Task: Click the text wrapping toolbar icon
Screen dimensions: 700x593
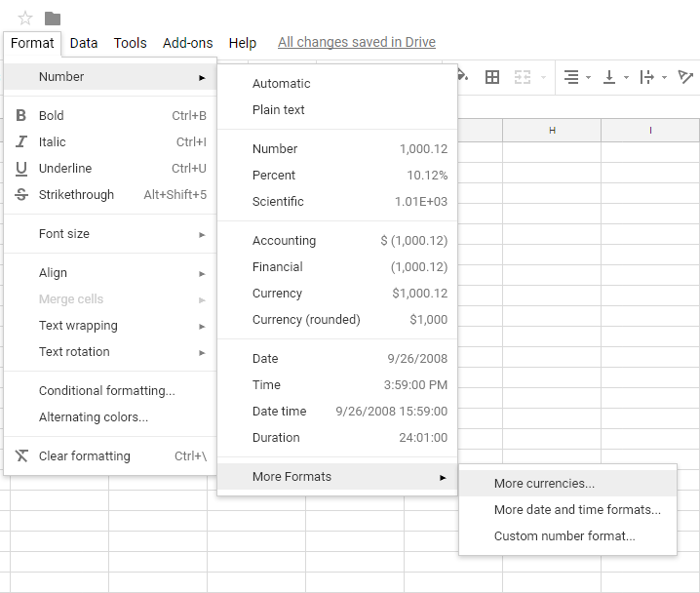Action: click(647, 77)
